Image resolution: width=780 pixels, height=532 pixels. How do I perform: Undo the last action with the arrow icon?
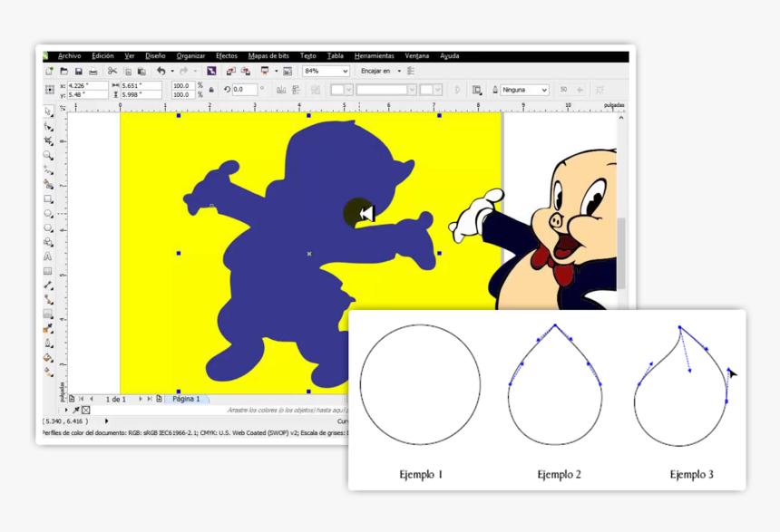(x=161, y=71)
